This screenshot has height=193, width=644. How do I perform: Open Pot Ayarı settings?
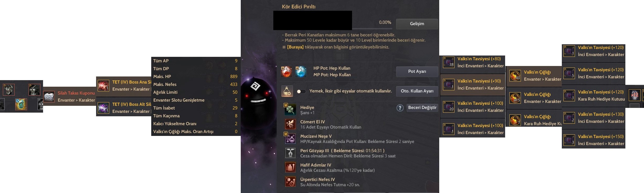[417, 71]
